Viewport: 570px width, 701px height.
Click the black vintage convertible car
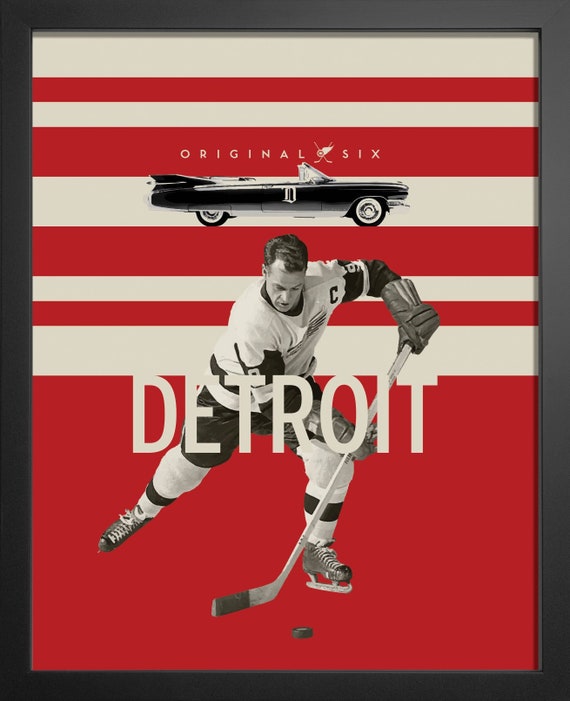pos(278,195)
